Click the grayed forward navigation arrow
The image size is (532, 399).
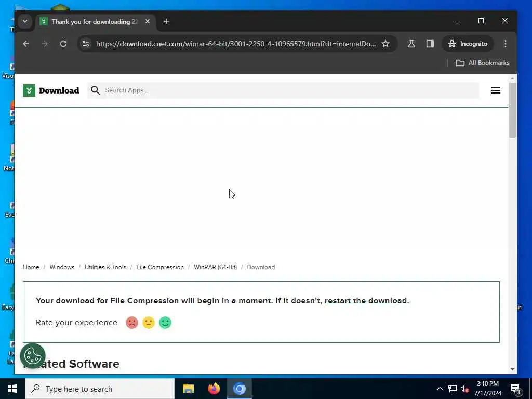coord(45,44)
